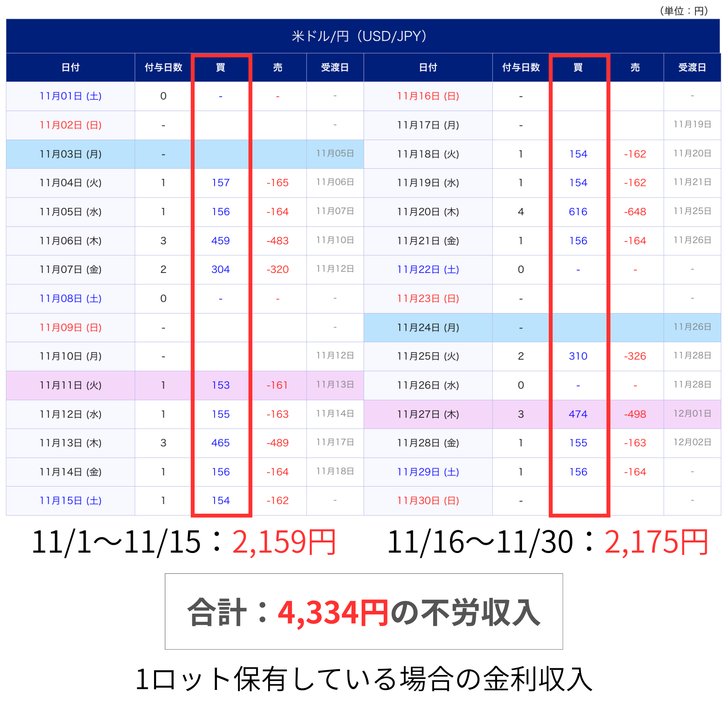Click the 2,159円 first-half total
728x708 pixels.
[284, 542]
